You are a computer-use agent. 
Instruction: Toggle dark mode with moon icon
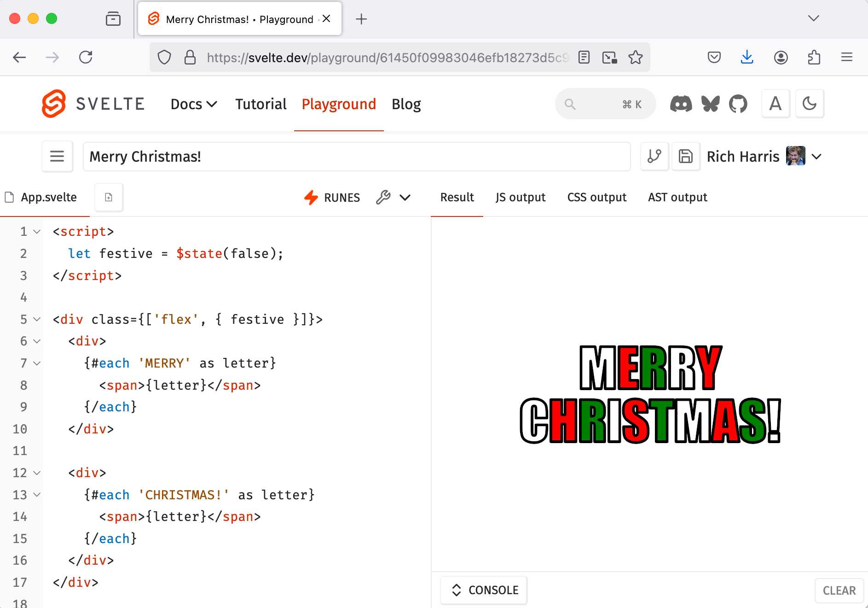click(x=809, y=104)
